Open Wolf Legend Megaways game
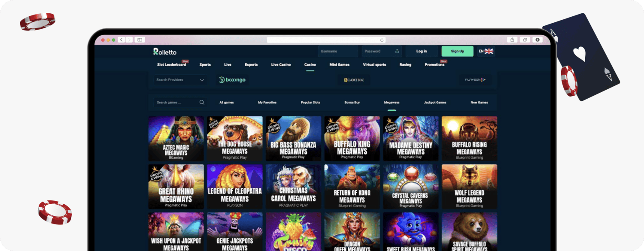Screen dimensions: 644x251 469,187
